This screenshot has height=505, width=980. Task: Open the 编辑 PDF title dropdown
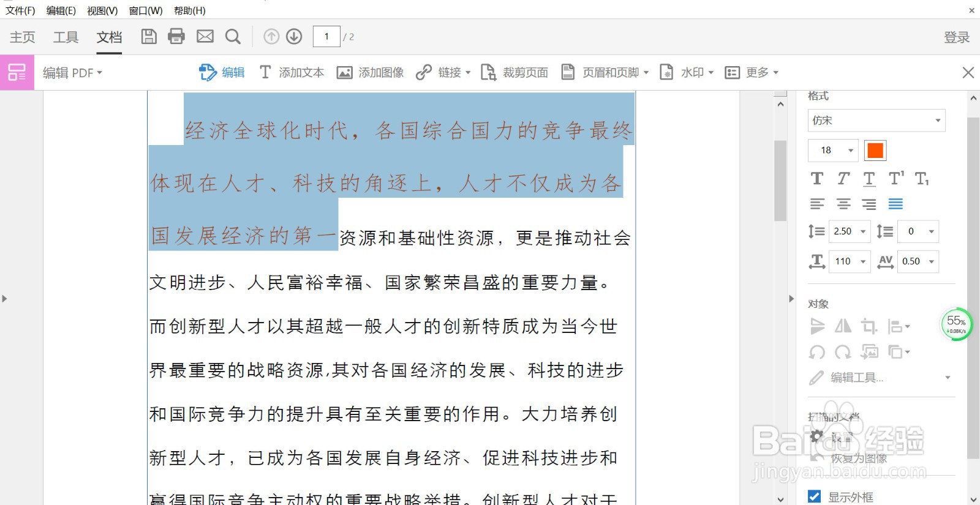click(x=72, y=73)
